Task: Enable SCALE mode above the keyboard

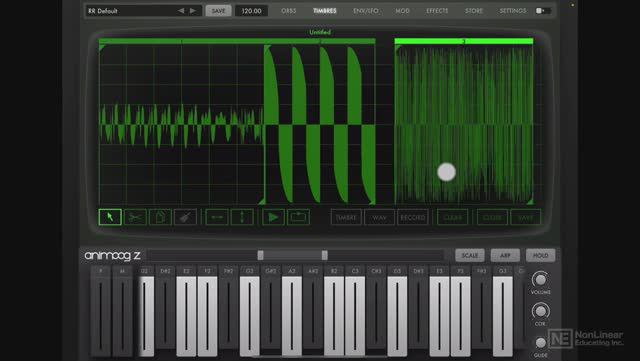Action: (470, 255)
